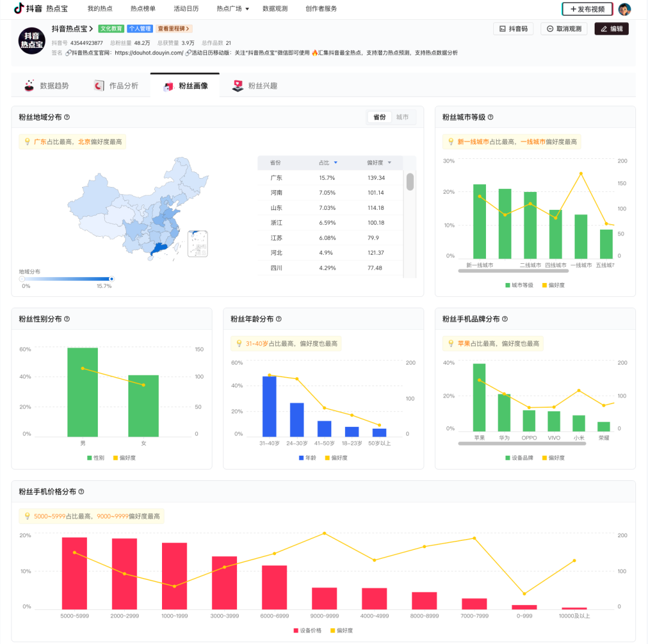
Task: Open 活动日历 menu
Action: pyautogui.click(x=186, y=8)
